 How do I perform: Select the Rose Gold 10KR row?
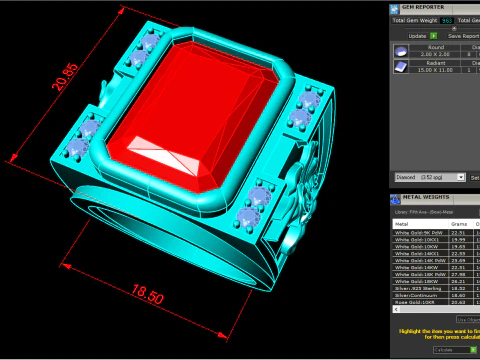pyautogui.click(x=436, y=302)
